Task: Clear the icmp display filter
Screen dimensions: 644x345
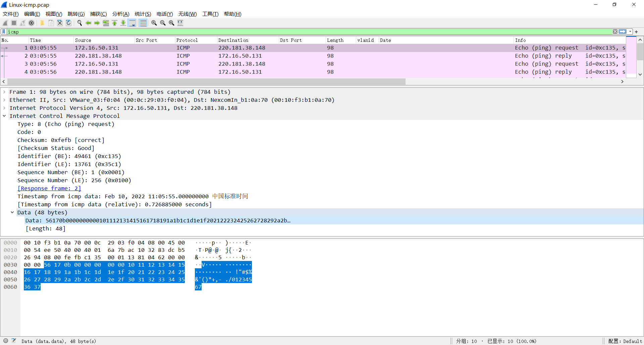Action: (615, 31)
